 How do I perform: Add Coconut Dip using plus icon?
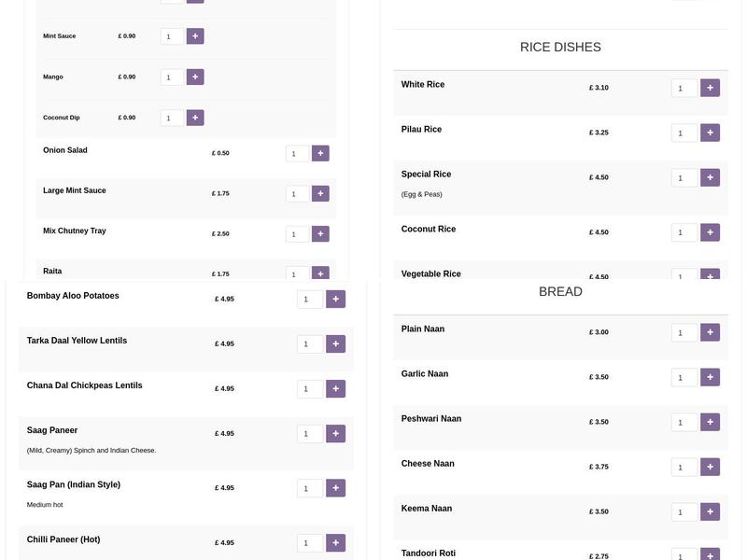click(195, 118)
